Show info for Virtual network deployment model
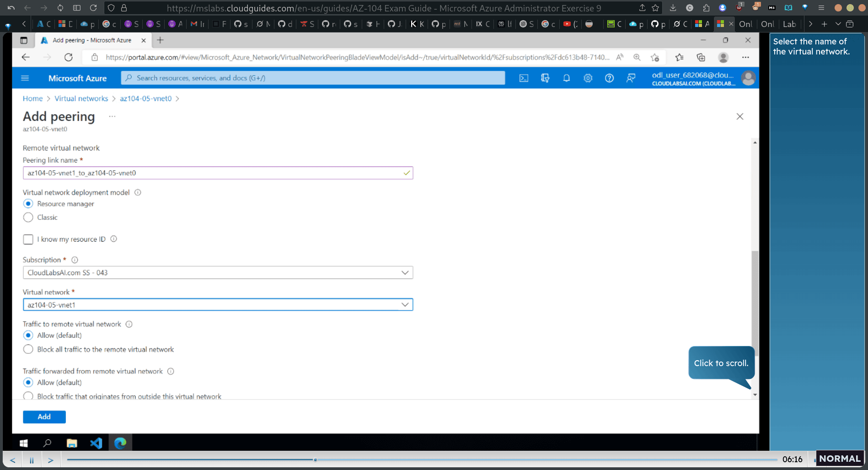 tap(138, 193)
